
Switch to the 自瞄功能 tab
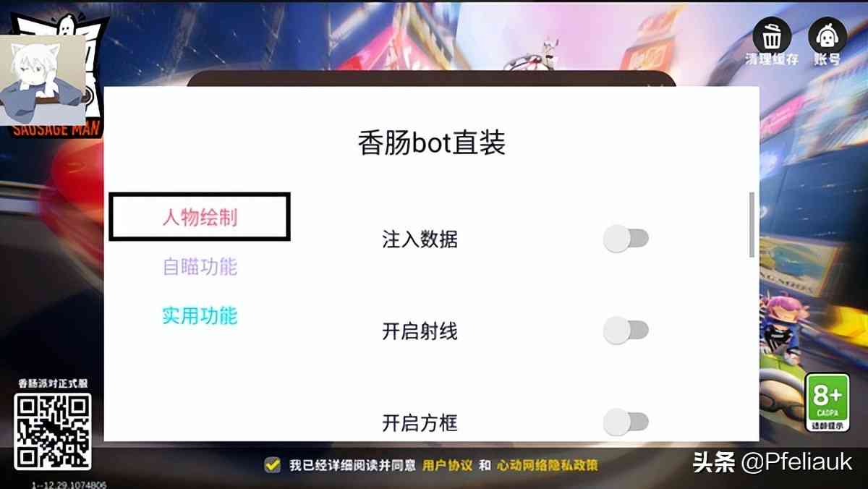(200, 267)
